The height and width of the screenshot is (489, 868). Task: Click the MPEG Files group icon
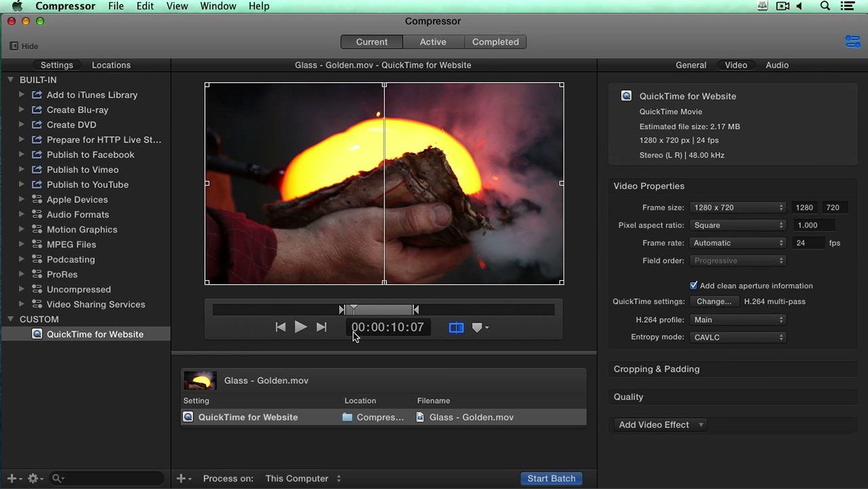(37, 244)
